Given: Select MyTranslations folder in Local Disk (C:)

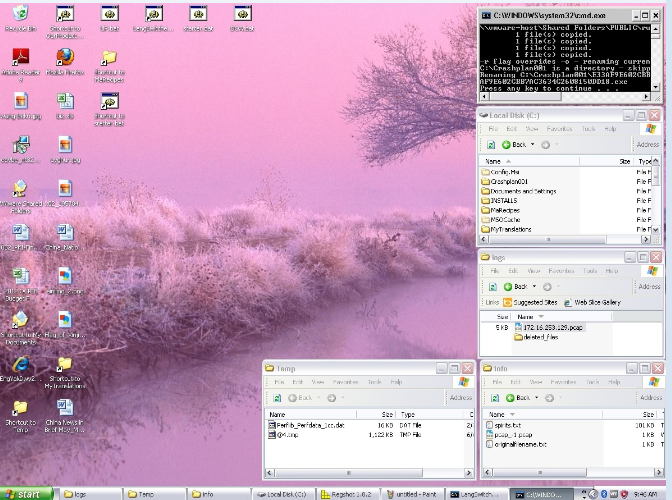Looking at the screenshot, I should [506, 230].
